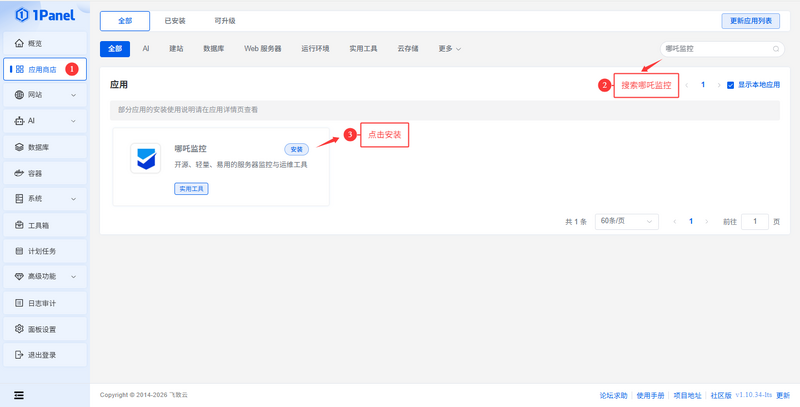Open the 更多 category dropdown
This screenshot has height=407, width=800.
click(x=449, y=49)
